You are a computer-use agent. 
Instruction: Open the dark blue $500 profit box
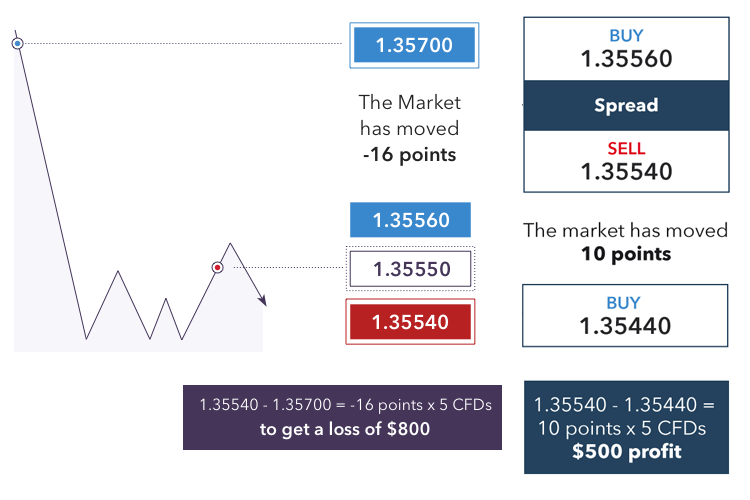coord(626,427)
